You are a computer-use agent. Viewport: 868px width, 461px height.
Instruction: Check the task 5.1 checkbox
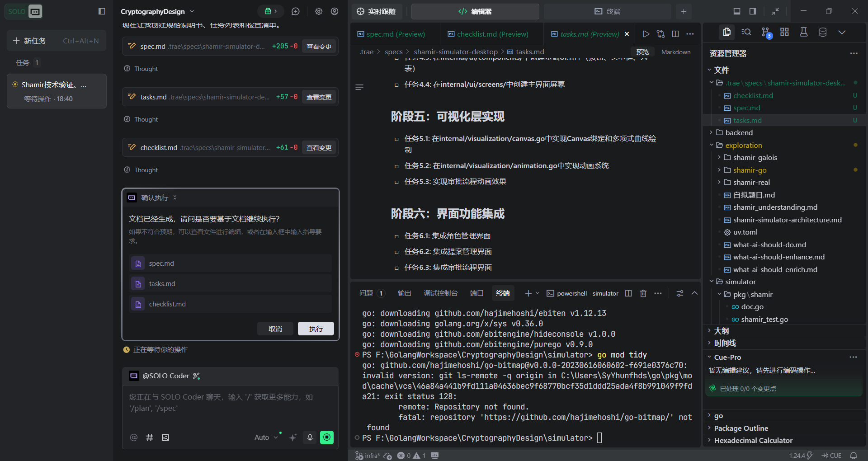(x=396, y=139)
